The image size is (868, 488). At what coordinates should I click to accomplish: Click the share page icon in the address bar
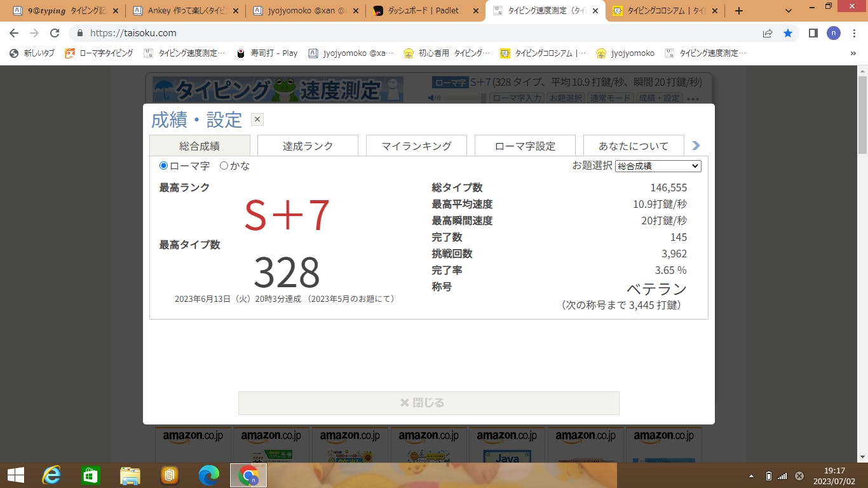point(768,33)
